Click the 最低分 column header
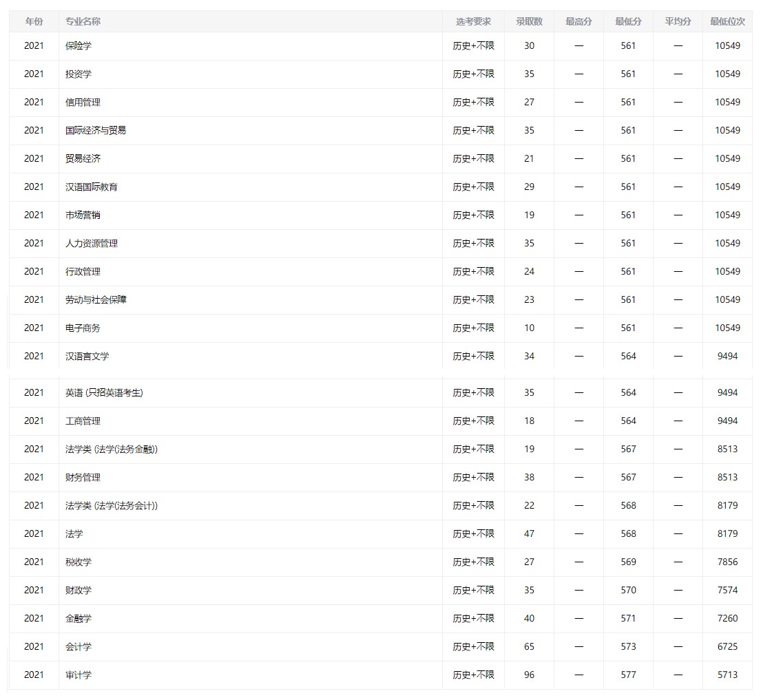761x700 pixels. pyautogui.click(x=628, y=21)
